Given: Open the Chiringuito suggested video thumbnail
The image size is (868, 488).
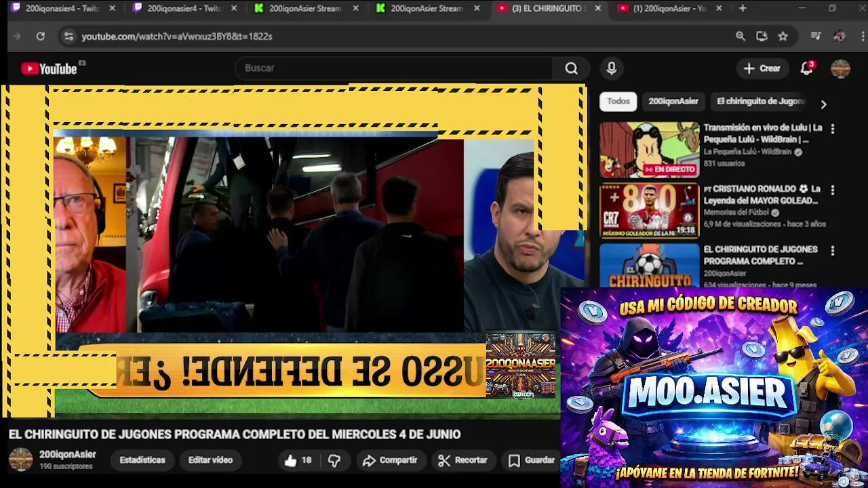Looking at the screenshot, I should [649, 266].
